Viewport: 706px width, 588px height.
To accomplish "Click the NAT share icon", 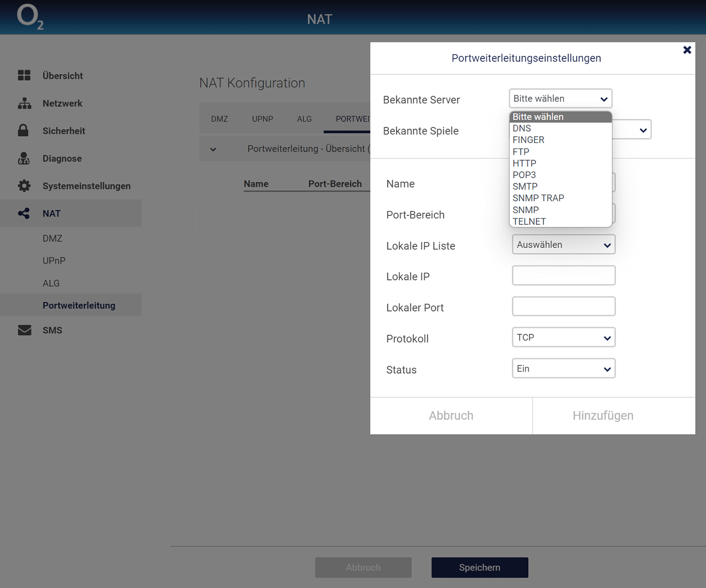I will point(24,214).
